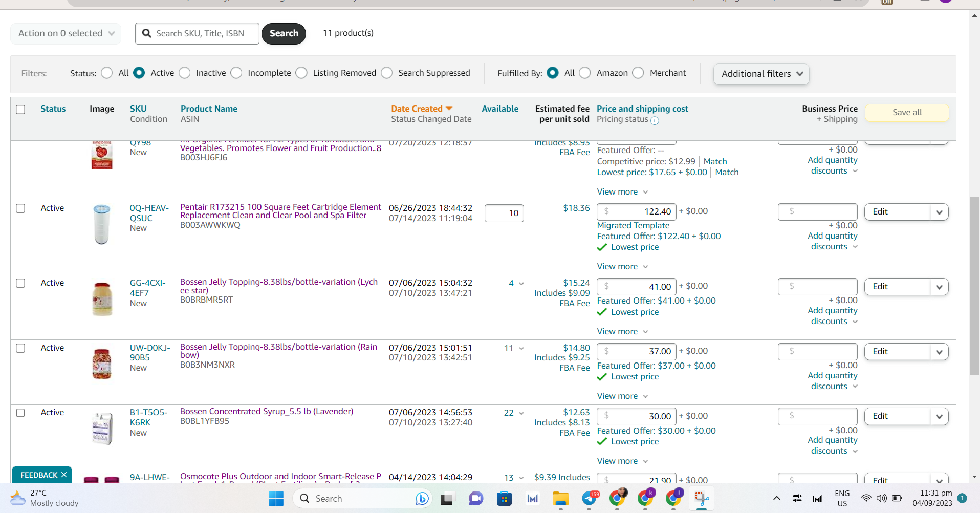Sort by the Available column header
The image size is (980, 513).
(x=500, y=109)
